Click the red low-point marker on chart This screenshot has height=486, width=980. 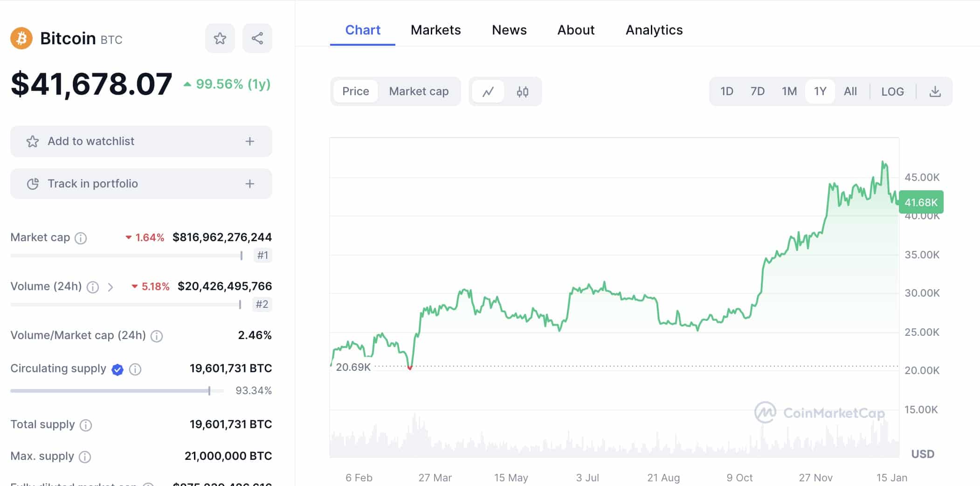pos(410,368)
